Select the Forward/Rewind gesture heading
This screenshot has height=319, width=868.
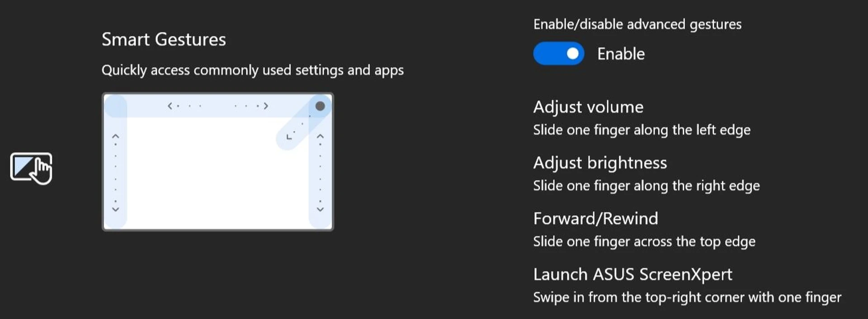point(595,219)
